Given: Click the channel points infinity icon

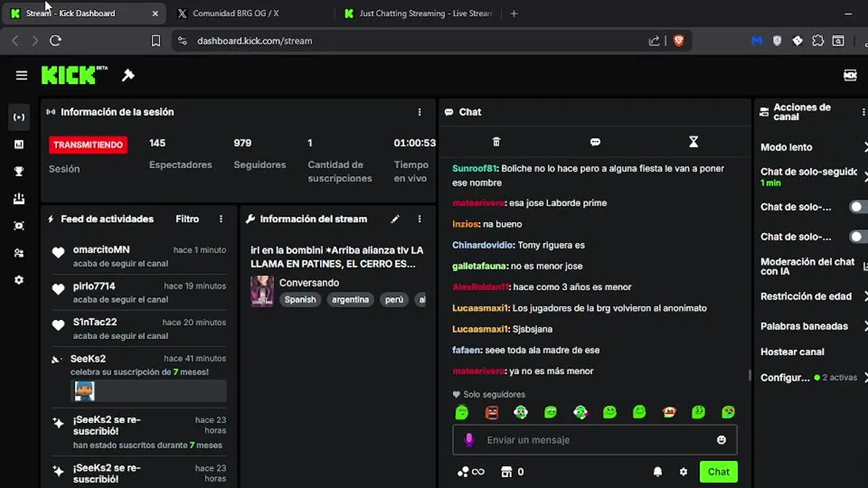Looking at the screenshot, I should coord(471,472).
